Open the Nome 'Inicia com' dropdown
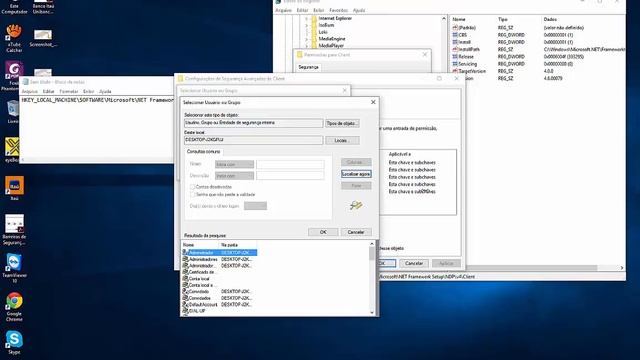Viewport: 640px width, 360px height. [x=234, y=164]
